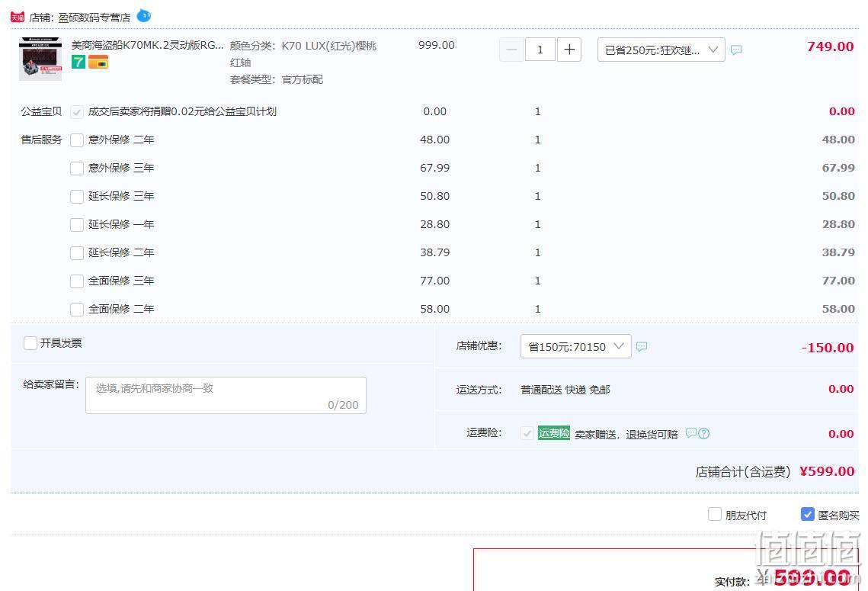Click the red -150.00 discount amount
This screenshot has height=591, width=868.
click(x=828, y=348)
